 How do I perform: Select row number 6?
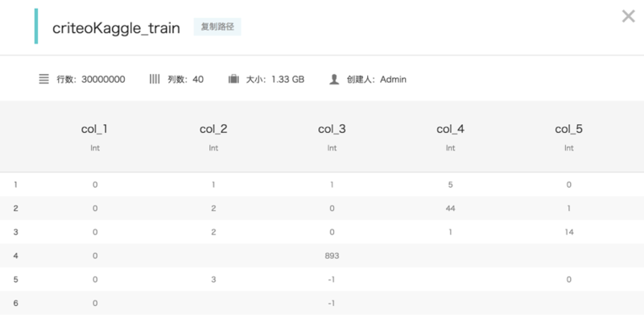click(x=15, y=304)
